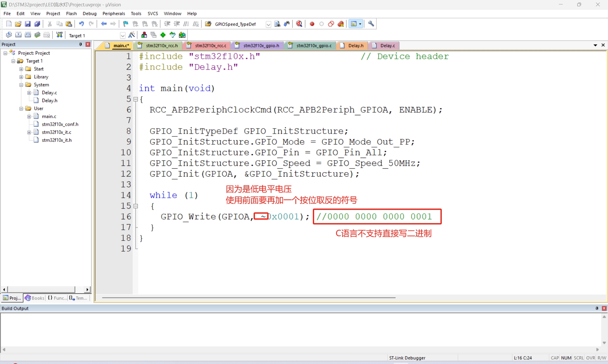The height and width of the screenshot is (364, 608).
Task: Click the Download to flash (LOAD) icon
Action: [x=59, y=35]
